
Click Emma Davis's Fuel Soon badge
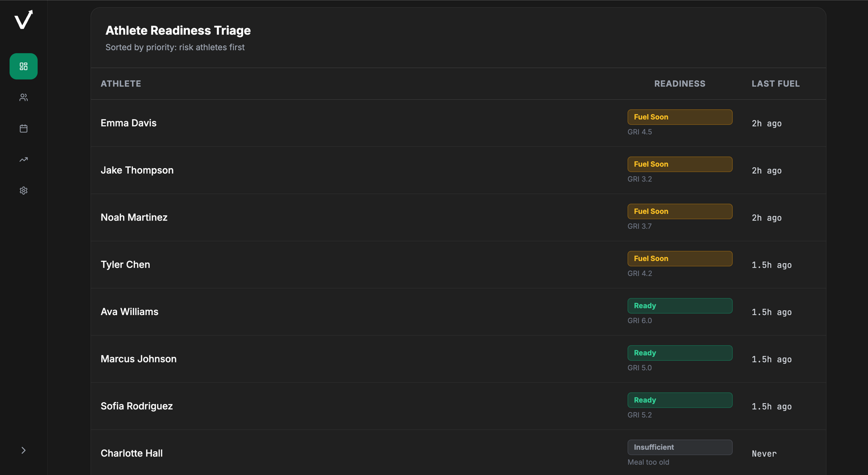coord(679,117)
